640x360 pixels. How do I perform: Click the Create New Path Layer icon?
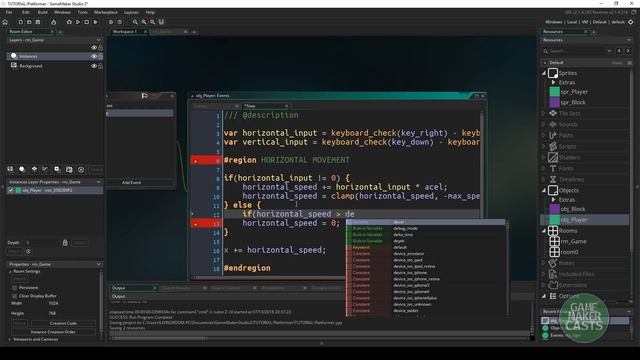click(45, 169)
